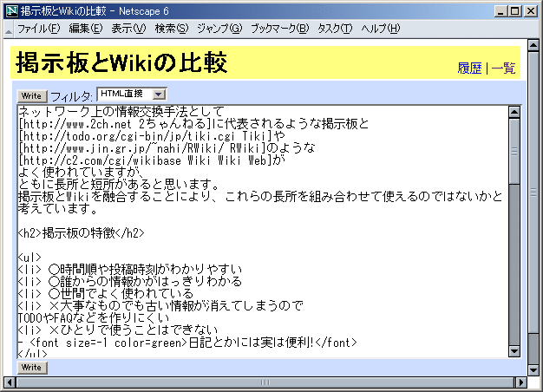
Task: Click the line with http://c2.com/cgi/wikibase
Action: (152, 160)
